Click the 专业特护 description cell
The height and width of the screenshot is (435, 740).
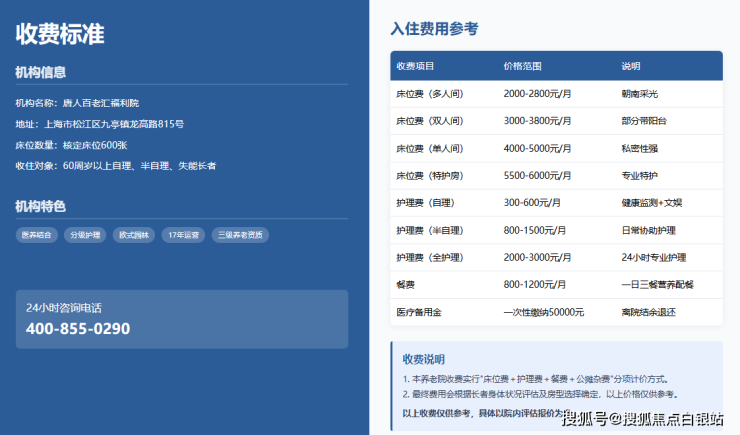pos(639,176)
